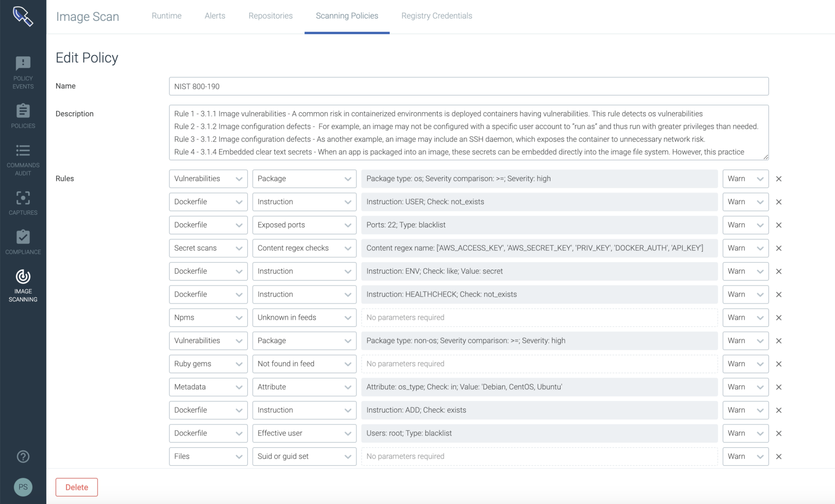Switch to the Runtime tab
Viewport: 835px width, 504px height.
166,16
